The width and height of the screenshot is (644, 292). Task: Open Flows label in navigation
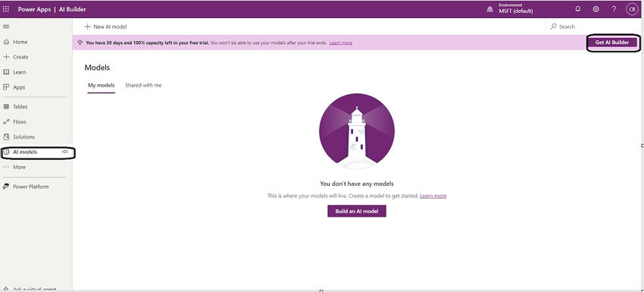pyautogui.click(x=19, y=122)
